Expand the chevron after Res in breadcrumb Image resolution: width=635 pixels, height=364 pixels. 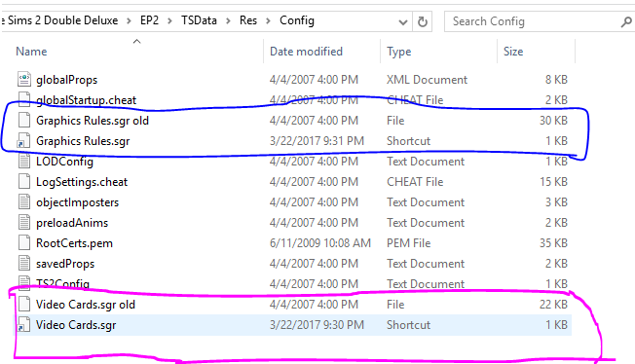(268, 20)
